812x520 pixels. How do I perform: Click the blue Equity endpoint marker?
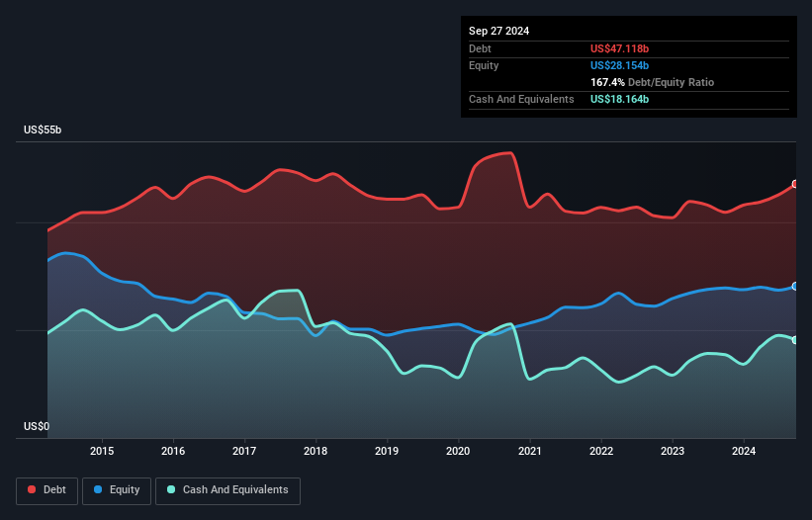tap(795, 286)
